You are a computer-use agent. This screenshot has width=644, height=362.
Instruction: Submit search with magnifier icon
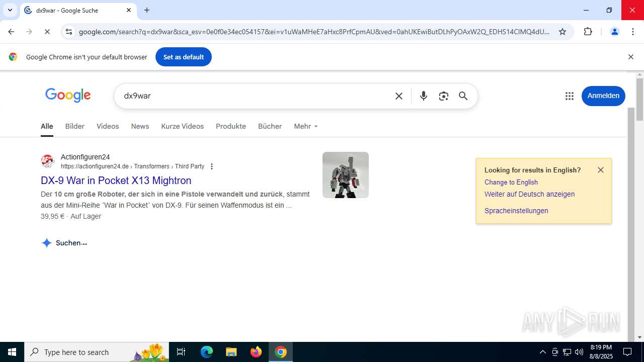[463, 96]
